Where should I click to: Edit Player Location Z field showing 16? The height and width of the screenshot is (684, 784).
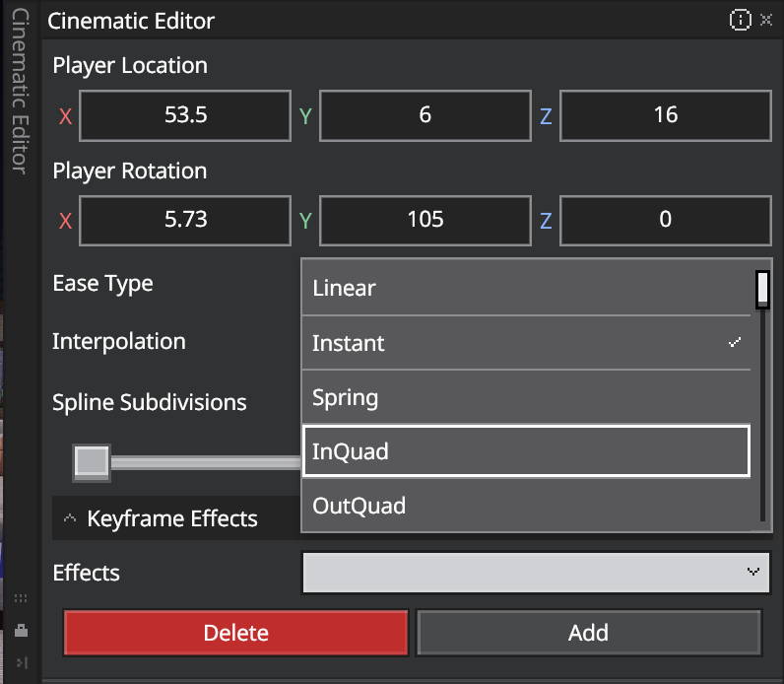(x=666, y=115)
